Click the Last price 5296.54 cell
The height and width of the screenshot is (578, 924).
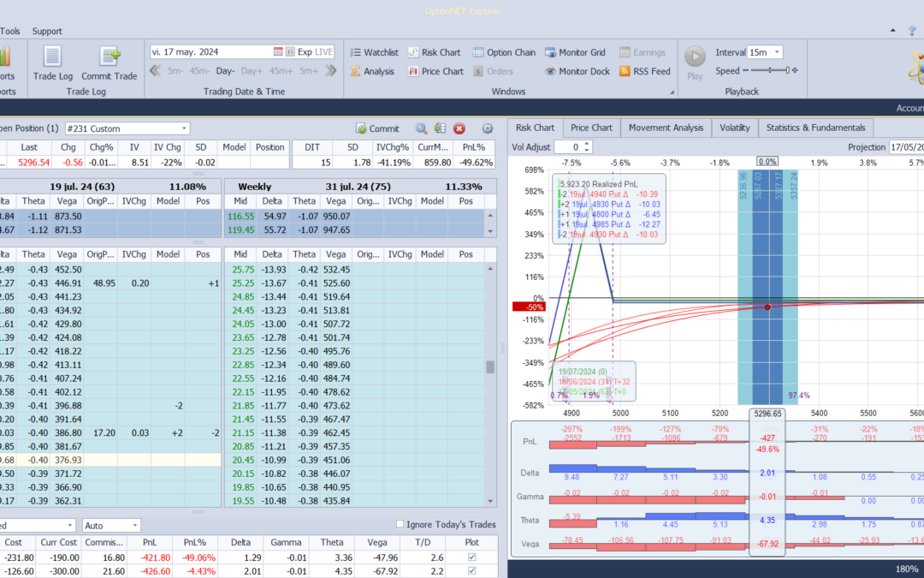pyautogui.click(x=35, y=162)
